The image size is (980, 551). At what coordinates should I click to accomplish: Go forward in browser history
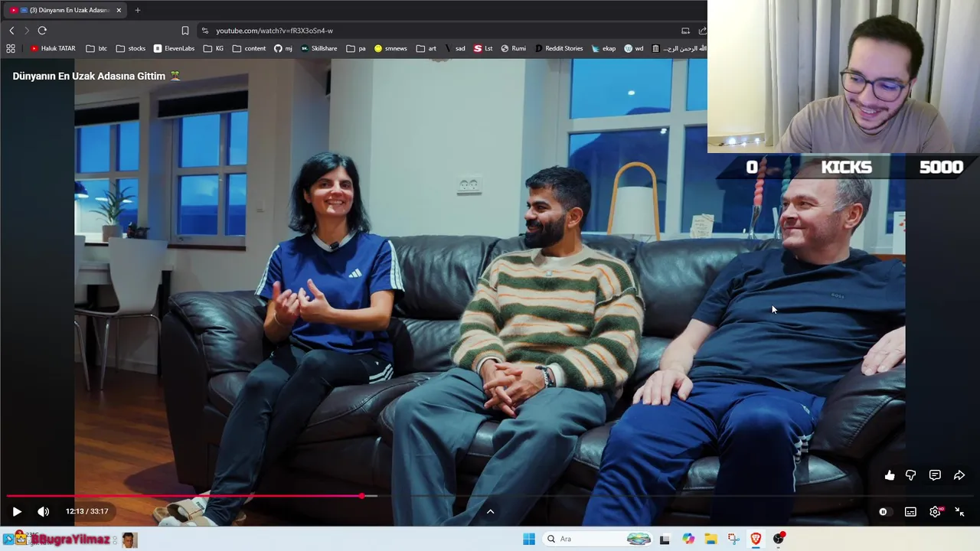point(26,31)
